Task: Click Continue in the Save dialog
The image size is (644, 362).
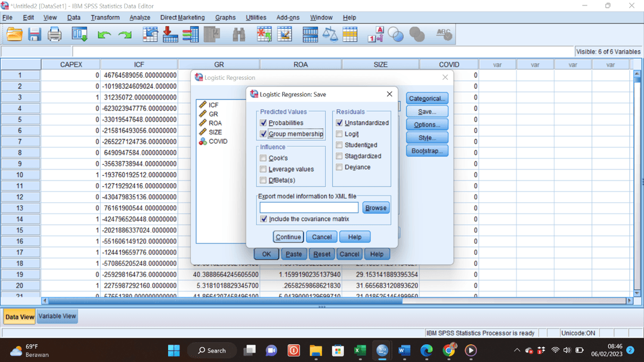Action: click(x=289, y=237)
